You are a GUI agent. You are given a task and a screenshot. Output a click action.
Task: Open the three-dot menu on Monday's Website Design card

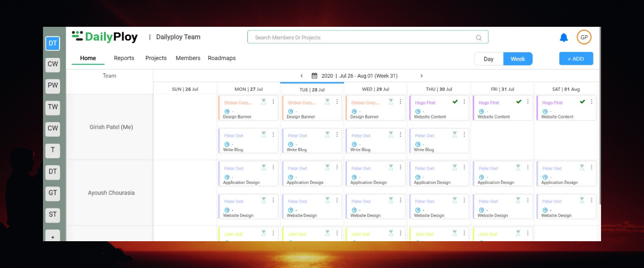[273, 201]
